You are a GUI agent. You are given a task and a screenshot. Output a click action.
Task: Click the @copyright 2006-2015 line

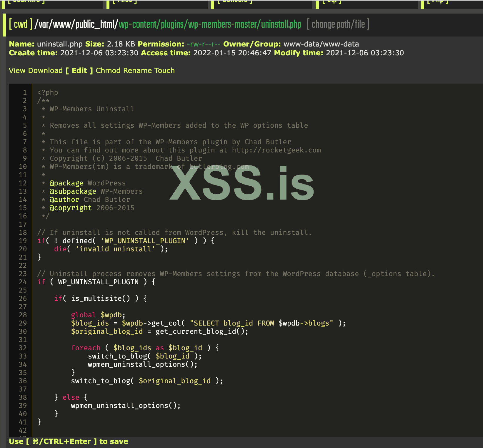[92, 208]
